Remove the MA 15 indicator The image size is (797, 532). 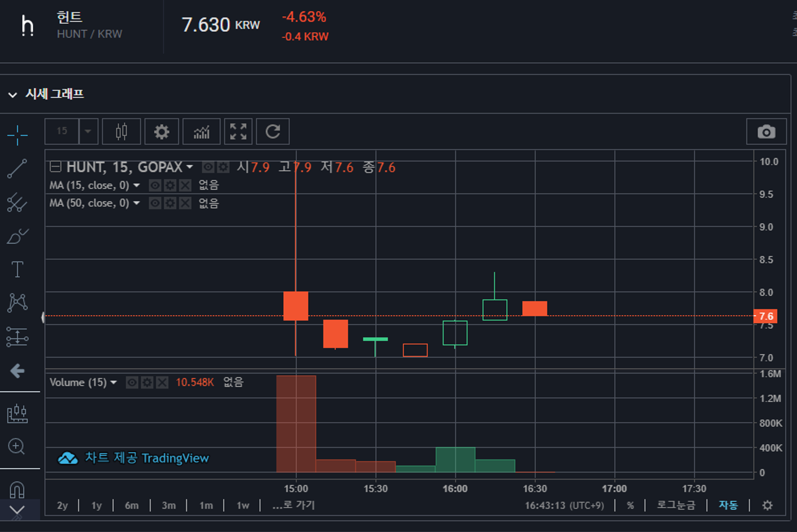coord(185,186)
